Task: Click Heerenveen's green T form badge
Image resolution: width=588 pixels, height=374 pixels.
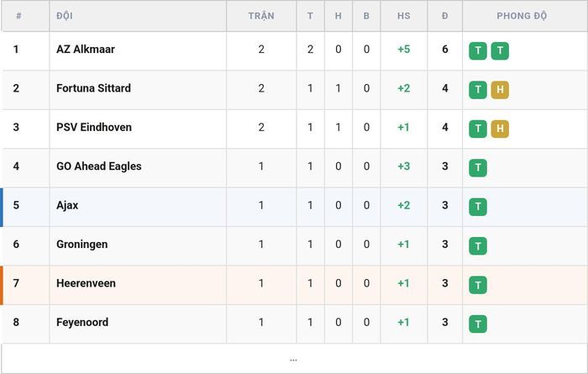Action: click(478, 285)
